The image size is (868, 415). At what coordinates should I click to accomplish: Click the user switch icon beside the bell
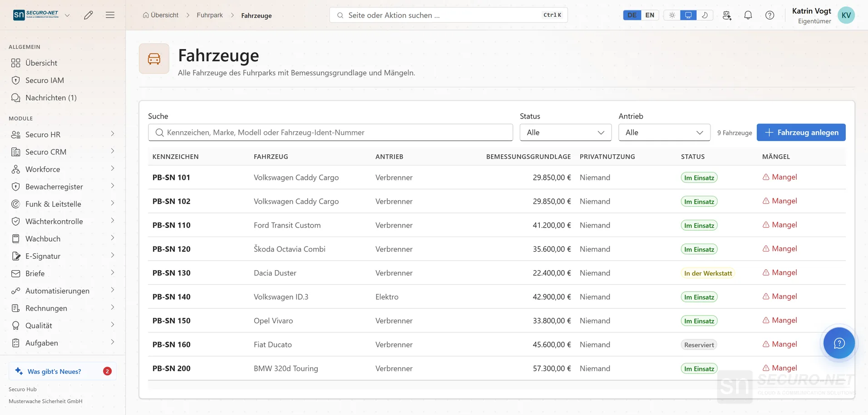coord(727,15)
